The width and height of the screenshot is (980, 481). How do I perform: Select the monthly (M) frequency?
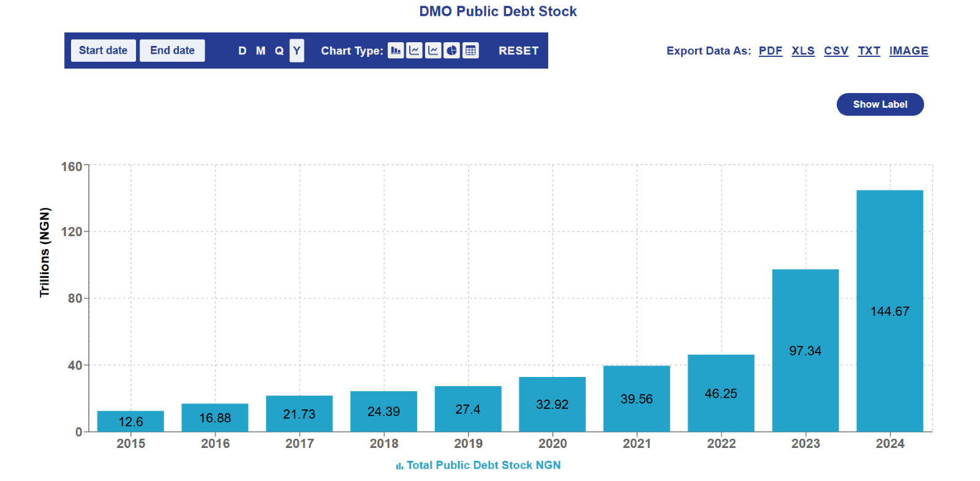(261, 51)
